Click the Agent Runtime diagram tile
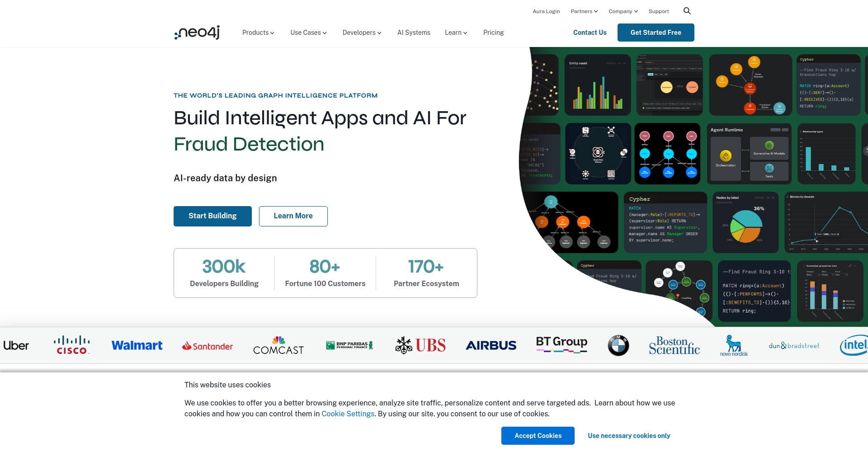868x452 pixels. tap(749, 154)
